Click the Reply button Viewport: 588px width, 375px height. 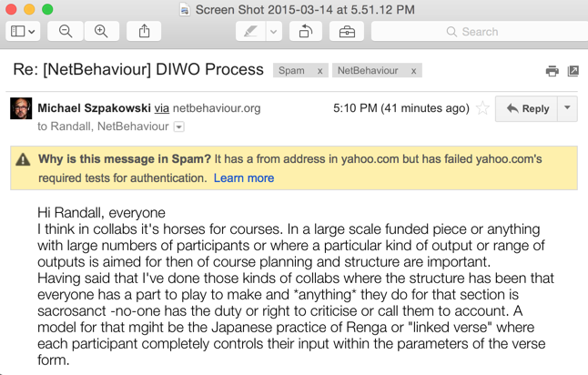(526, 108)
